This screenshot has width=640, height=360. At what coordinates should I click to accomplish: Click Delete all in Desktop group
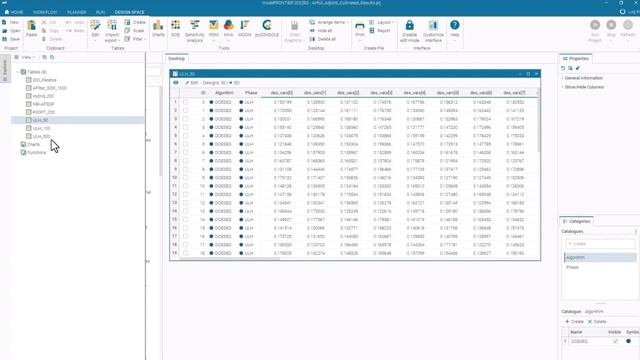pyautogui.click(x=322, y=39)
